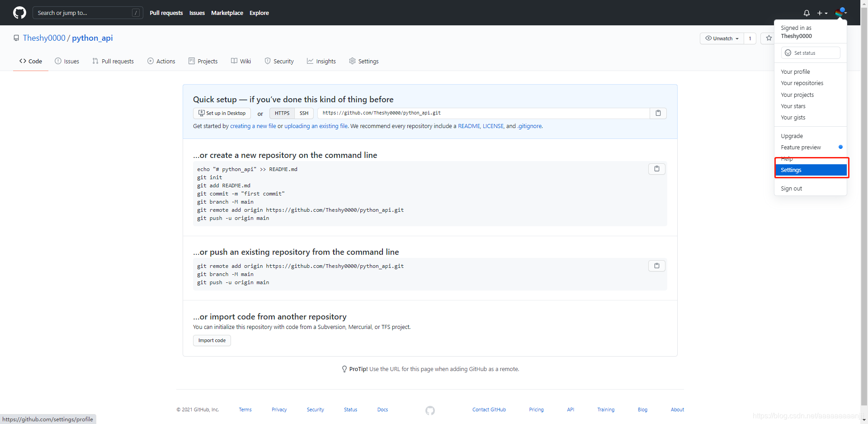
Task: Follow the uploading an existing file link
Action: [x=316, y=126]
